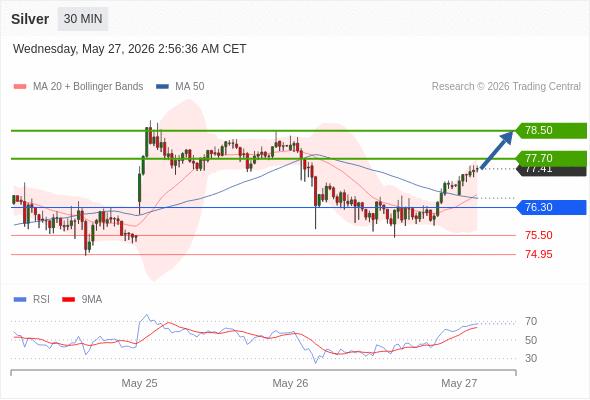
Task: Click the blue upward forecast arrow
Action: pos(497,150)
